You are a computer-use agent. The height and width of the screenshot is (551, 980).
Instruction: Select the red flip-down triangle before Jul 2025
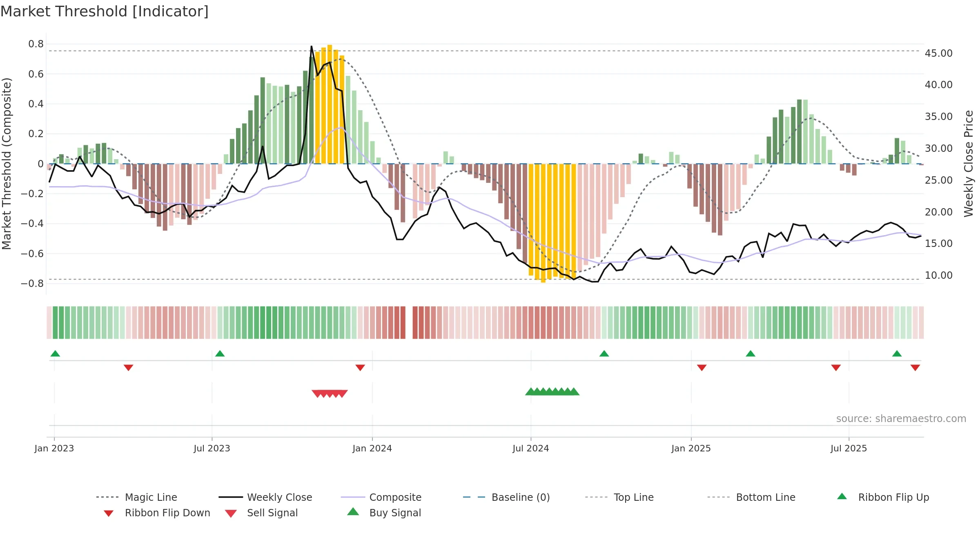pyautogui.click(x=835, y=368)
